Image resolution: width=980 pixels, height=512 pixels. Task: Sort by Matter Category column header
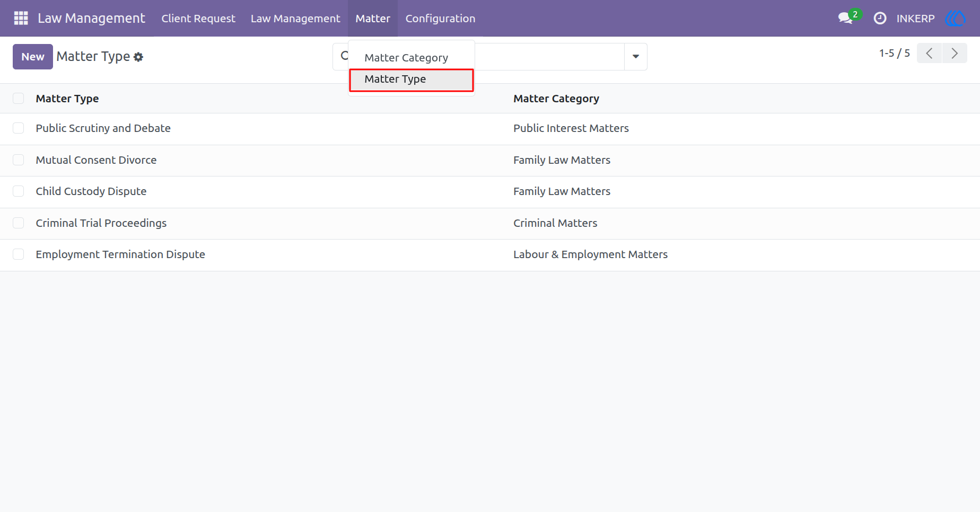tap(556, 99)
